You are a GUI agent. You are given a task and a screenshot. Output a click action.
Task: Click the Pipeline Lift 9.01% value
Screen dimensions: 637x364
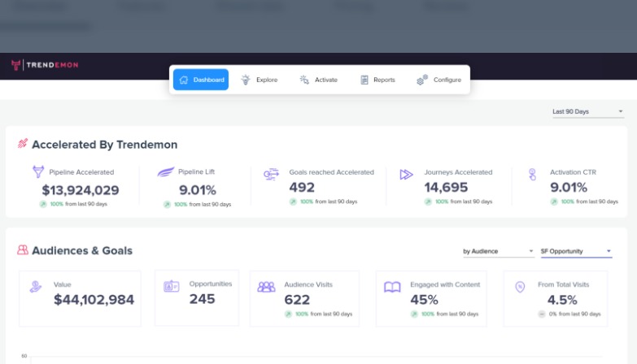(x=198, y=190)
